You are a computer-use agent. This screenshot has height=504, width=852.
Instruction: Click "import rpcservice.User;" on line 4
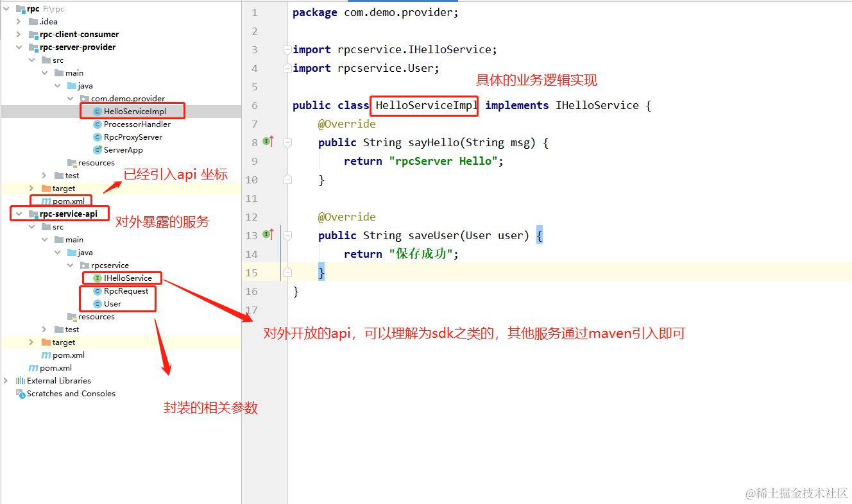point(366,68)
